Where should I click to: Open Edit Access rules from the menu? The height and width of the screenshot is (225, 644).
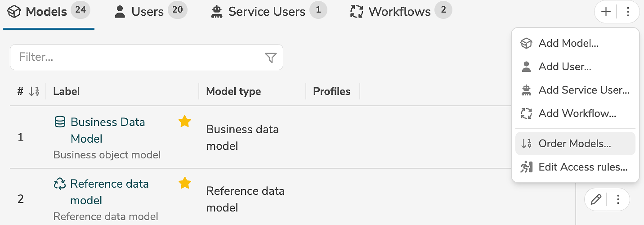pos(583,167)
